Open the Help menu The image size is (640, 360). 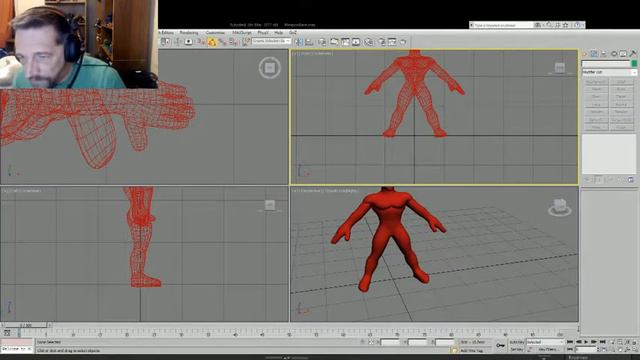click(x=279, y=33)
